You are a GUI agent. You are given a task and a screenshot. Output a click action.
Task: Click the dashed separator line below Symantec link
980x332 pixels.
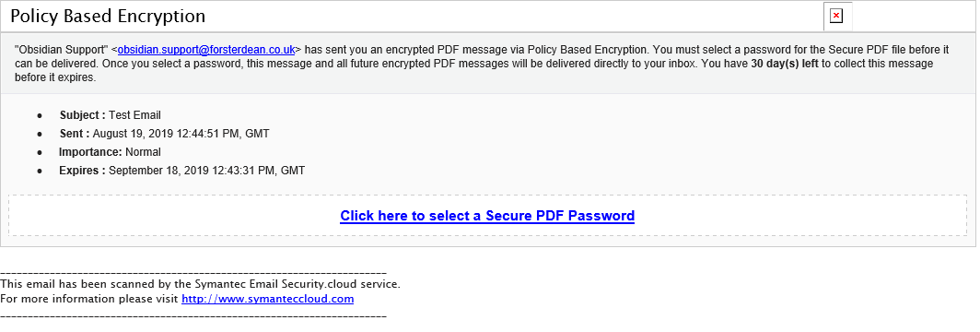click(193, 316)
